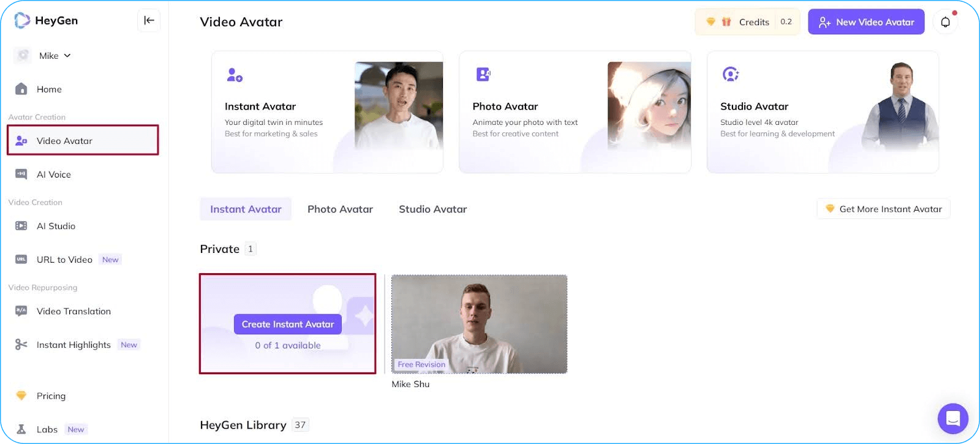Switch to the Studio Avatar tab
This screenshot has width=980, height=444.
click(x=433, y=209)
